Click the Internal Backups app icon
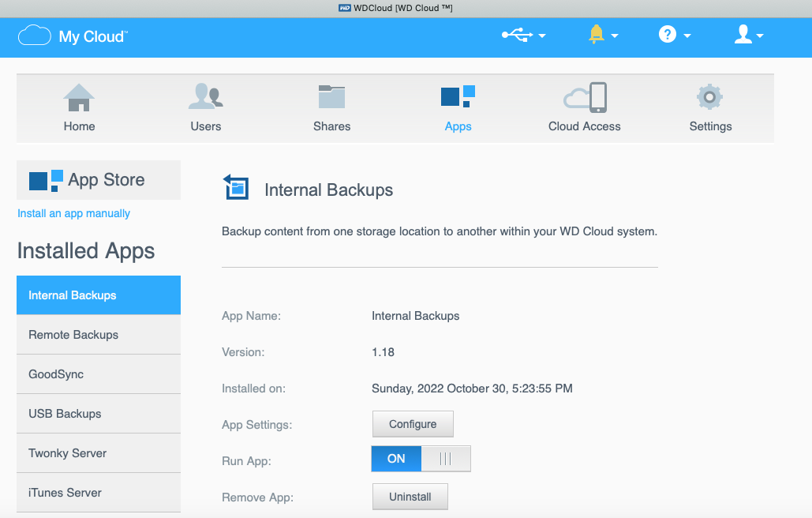Screen dimensions: 812x518 [236, 186]
